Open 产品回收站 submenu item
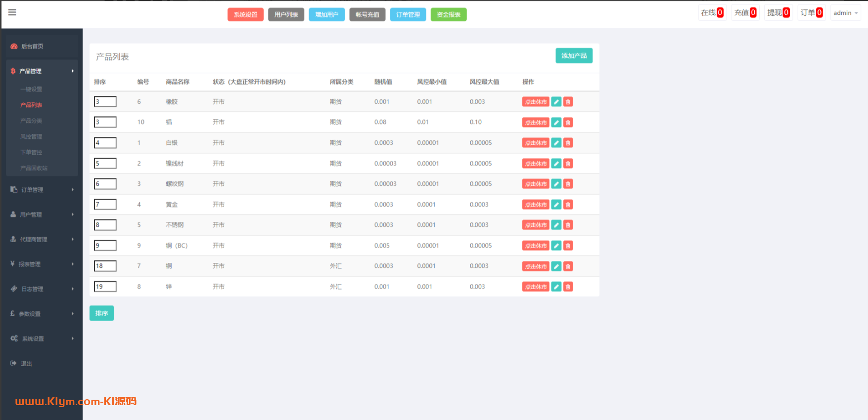The height and width of the screenshot is (420, 868). pyautogui.click(x=34, y=168)
